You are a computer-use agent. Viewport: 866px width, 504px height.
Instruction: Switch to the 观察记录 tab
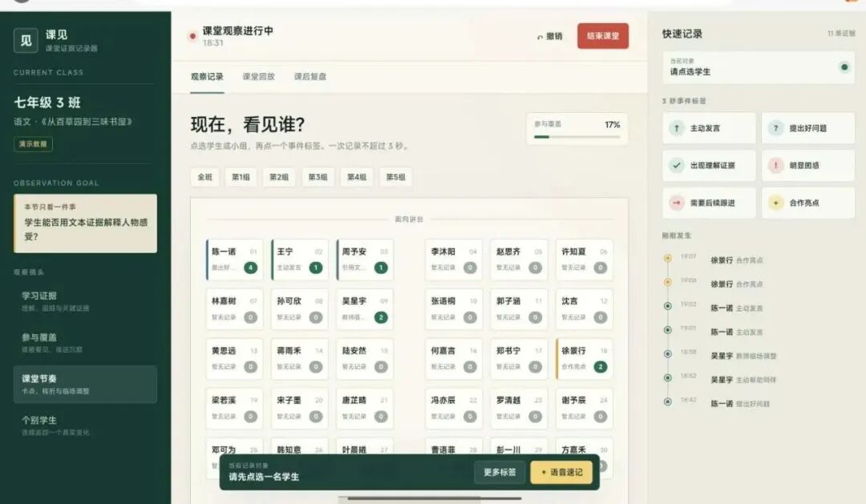point(207,77)
